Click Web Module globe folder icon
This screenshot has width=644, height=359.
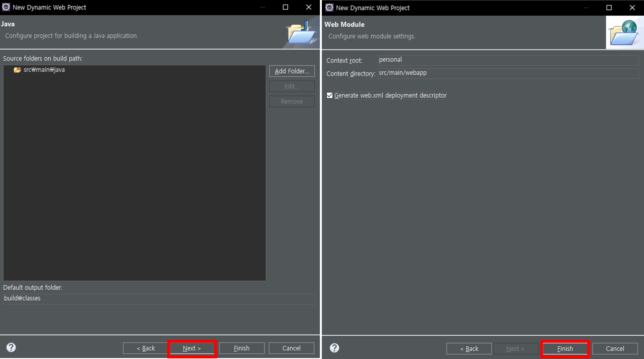[x=624, y=33]
